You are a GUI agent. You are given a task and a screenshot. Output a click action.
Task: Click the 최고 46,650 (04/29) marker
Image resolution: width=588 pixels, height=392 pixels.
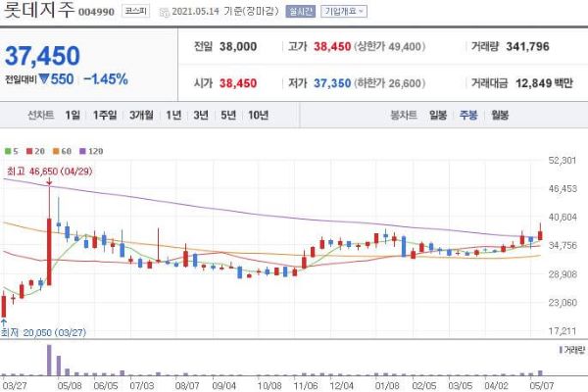pos(49,171)
